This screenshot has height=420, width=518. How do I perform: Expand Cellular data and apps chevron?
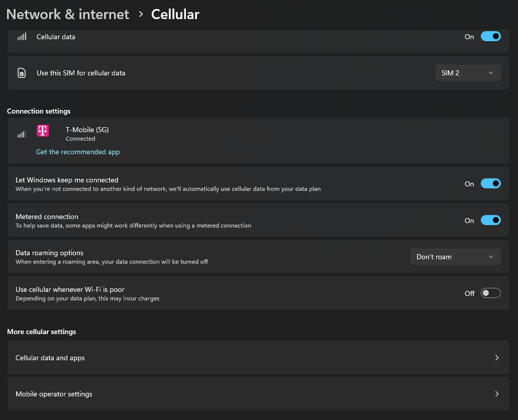point(496,358)
